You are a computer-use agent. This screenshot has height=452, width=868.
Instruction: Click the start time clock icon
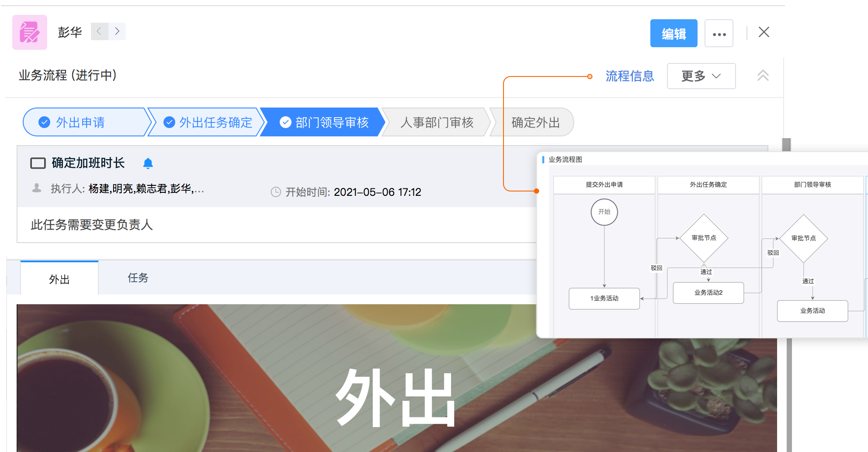pos(276,192)
